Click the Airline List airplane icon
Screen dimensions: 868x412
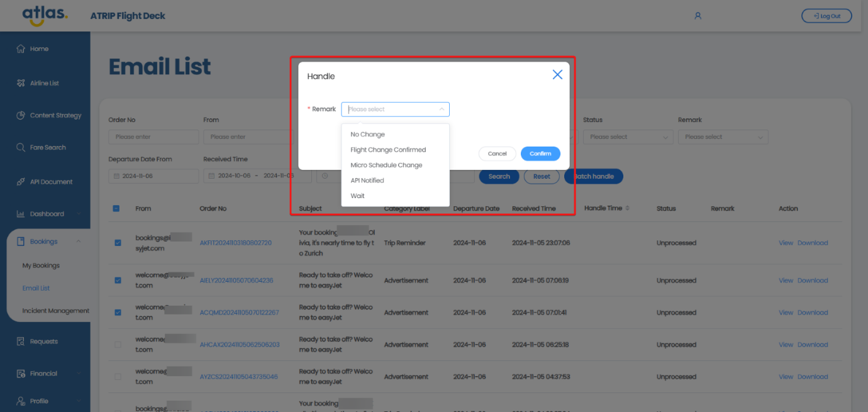click(21, 83)
